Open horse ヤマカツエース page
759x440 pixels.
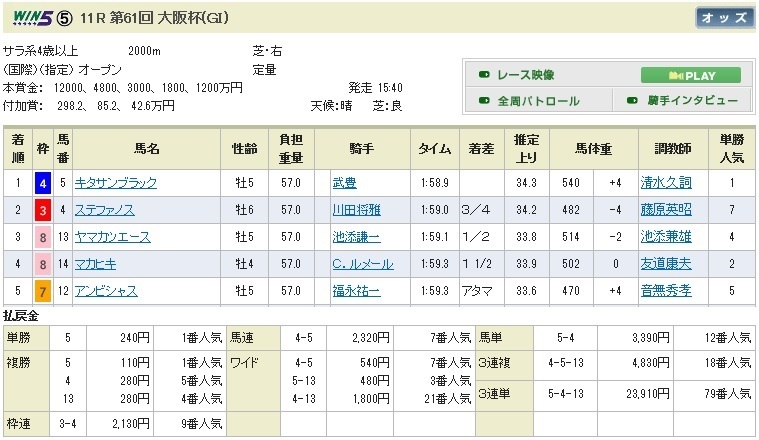click(x=112, y=237)
